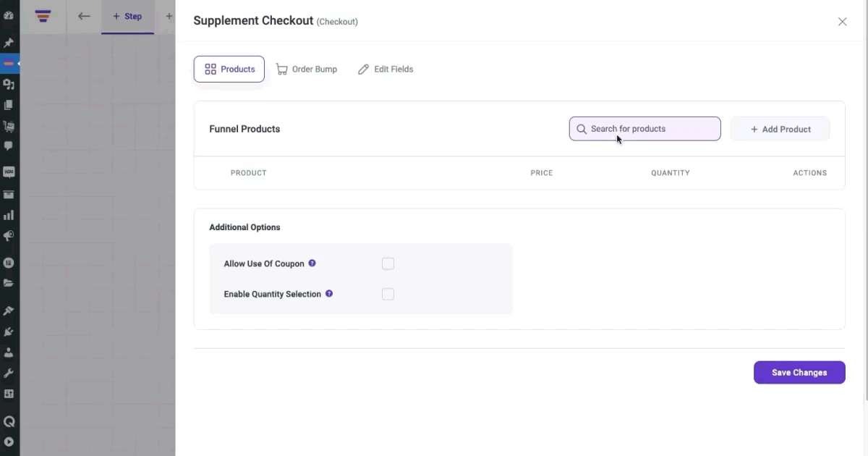The width and height of the screenshot is (868, 456).
Task: Open Elementor icon in sidebar
Action: tap(9, 263)
